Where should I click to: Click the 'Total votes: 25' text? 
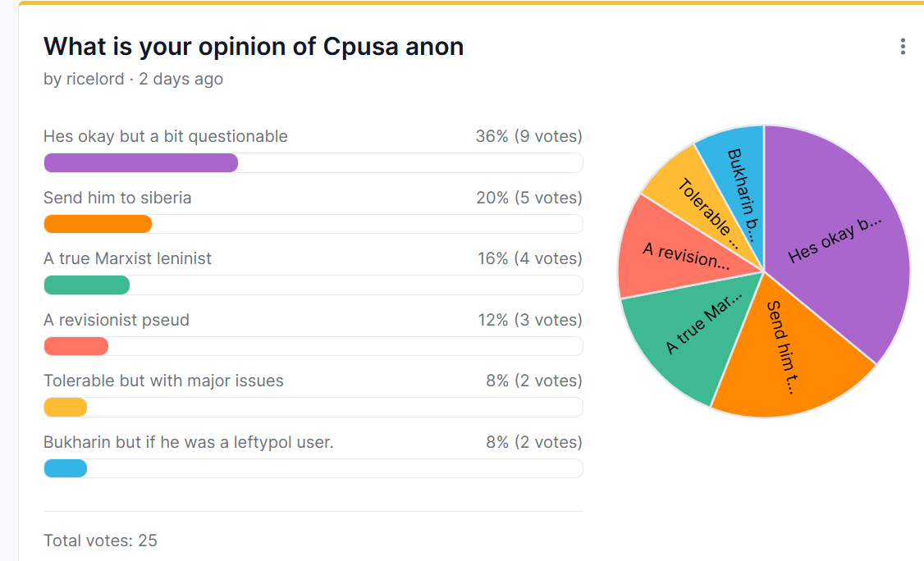pyautogui.click(x=100, y=540)
